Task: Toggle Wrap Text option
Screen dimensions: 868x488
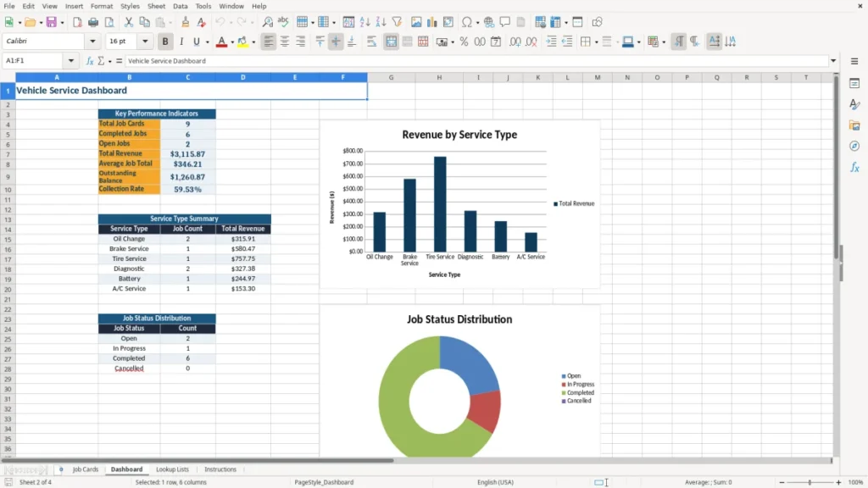Action: [x=371, y=42]
